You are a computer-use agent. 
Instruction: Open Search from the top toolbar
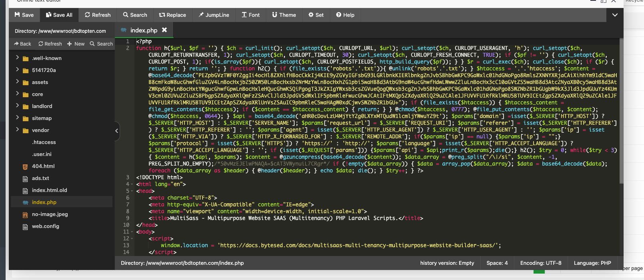135,15
